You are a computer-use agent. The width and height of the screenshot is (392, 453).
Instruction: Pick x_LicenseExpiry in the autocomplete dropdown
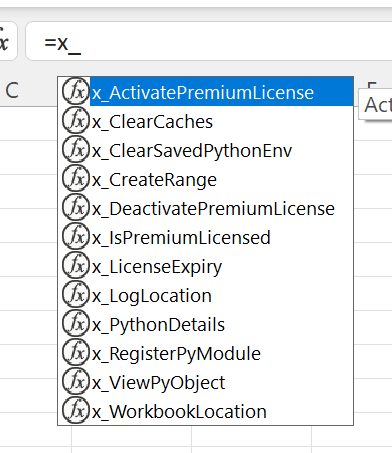(x=206, y=266)
